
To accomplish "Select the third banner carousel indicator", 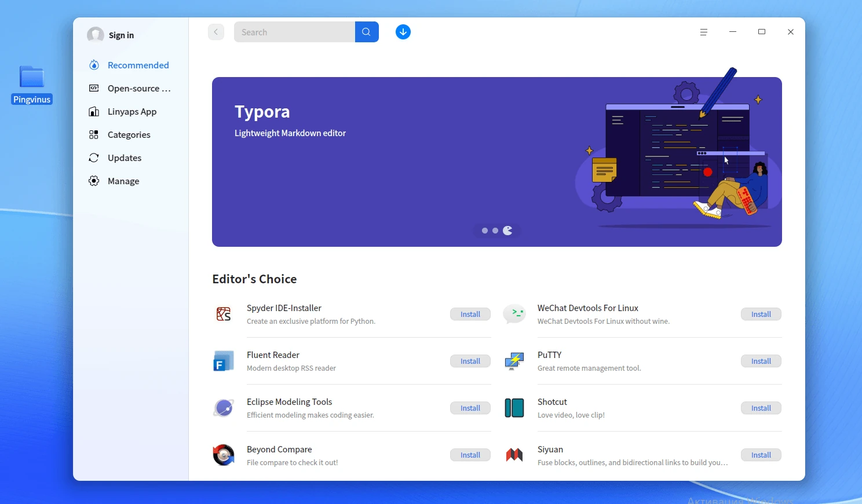I will (x=507, y=231).
